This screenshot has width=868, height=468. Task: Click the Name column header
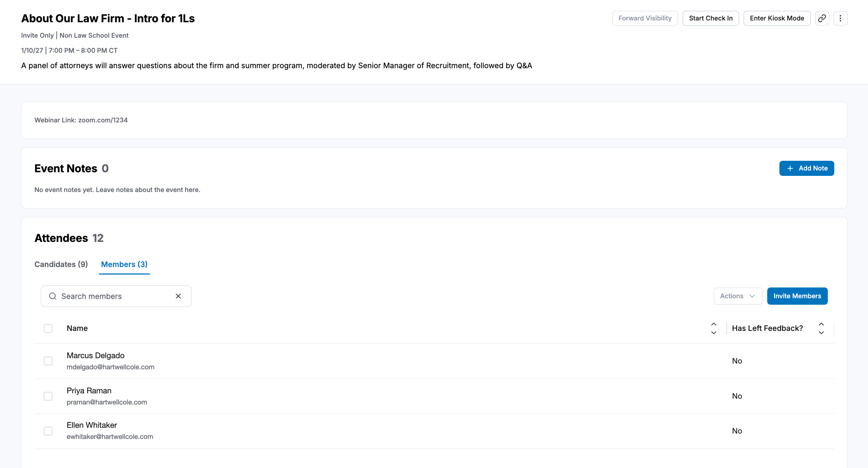tap(77, 328)
